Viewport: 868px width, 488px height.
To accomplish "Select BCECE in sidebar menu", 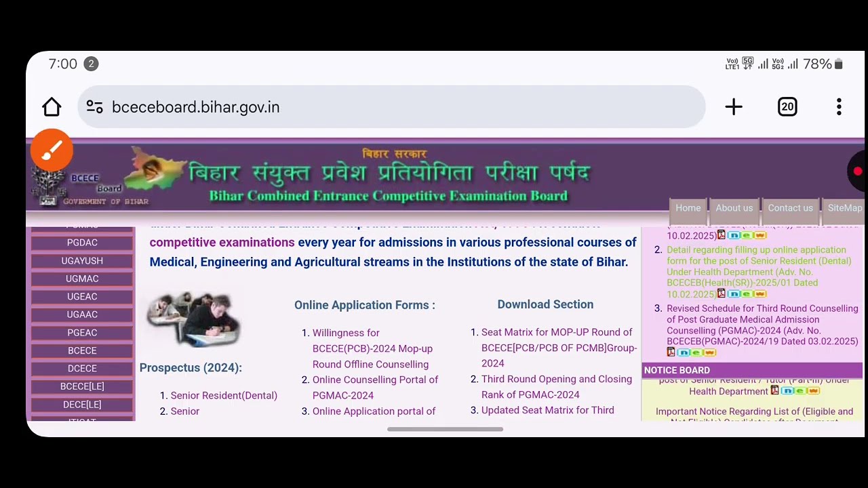I will 82,350.
